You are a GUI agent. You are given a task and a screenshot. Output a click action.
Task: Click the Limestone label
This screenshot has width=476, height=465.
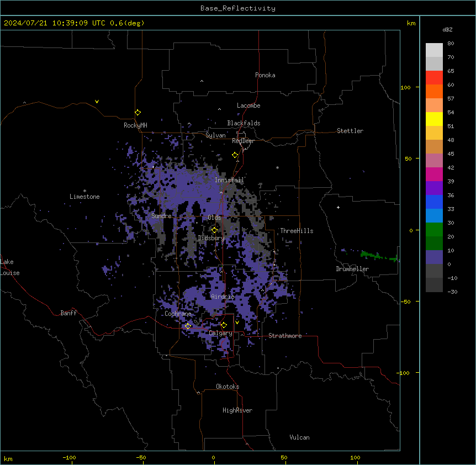(84, 197)
